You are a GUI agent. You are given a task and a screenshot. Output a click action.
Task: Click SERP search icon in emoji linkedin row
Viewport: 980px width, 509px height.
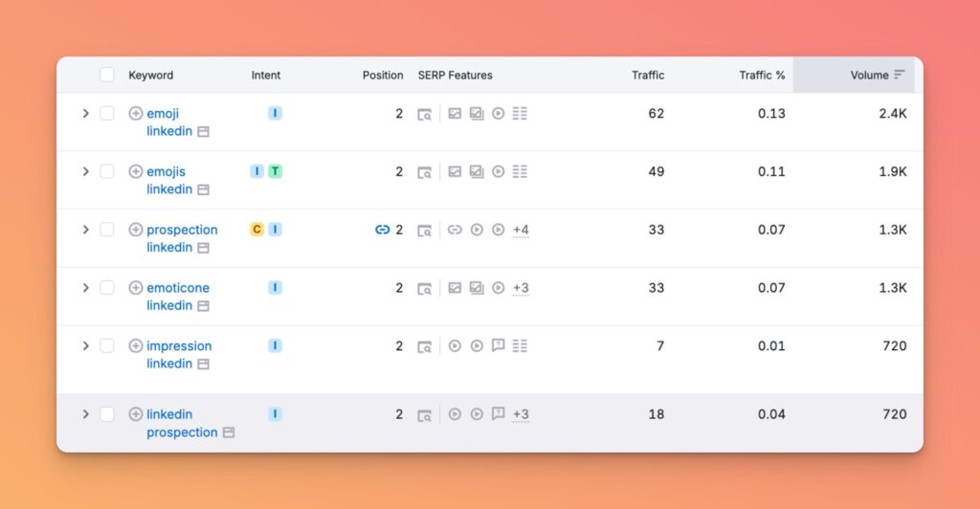tap(424, 114)
